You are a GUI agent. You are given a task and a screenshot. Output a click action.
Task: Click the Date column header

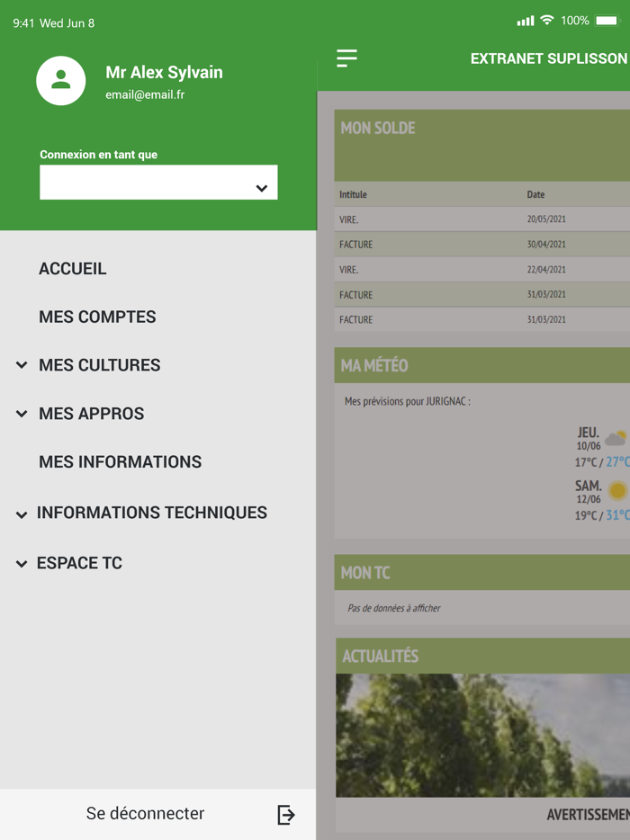click(x=535, y=194)
